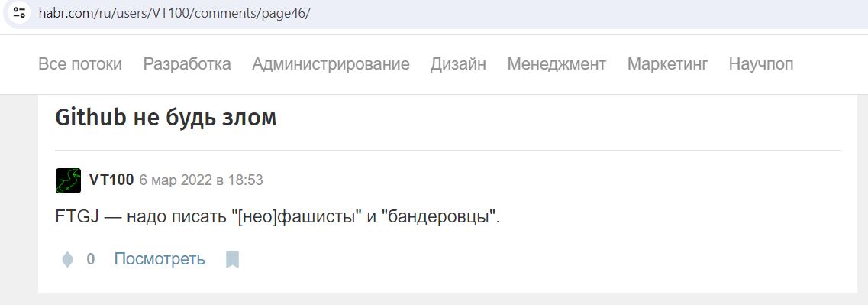Open the Менеджмент flow

(557, 63)
